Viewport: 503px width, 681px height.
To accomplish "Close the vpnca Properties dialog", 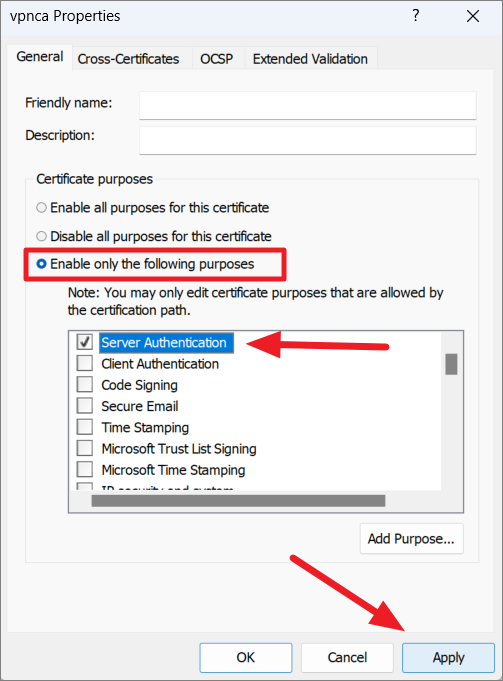I will pyautogui.click(x=473, y=17).
